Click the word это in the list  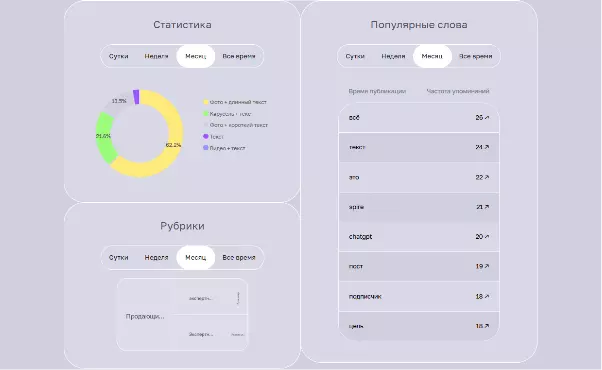point(354,177)
